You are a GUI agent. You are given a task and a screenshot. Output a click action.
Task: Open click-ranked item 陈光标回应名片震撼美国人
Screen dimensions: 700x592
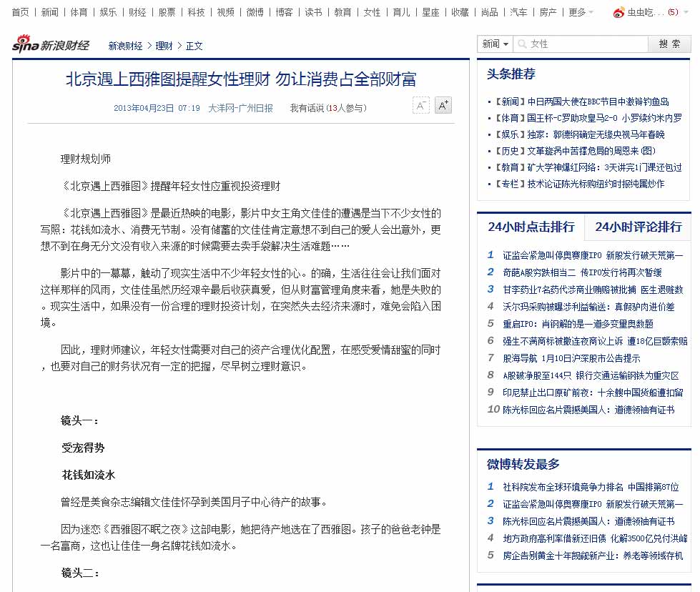click(588, 410)
